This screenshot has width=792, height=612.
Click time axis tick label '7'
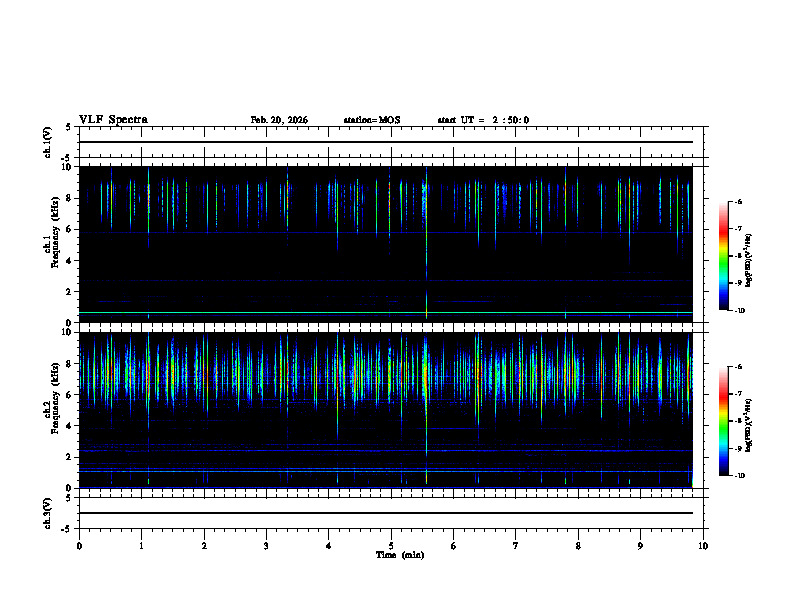[516, 546]
